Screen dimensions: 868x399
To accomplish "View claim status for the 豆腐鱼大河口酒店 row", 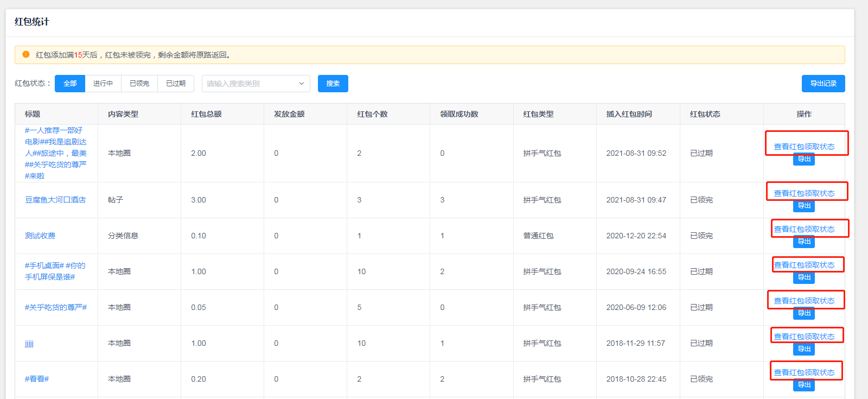I will tap(804, 193).
